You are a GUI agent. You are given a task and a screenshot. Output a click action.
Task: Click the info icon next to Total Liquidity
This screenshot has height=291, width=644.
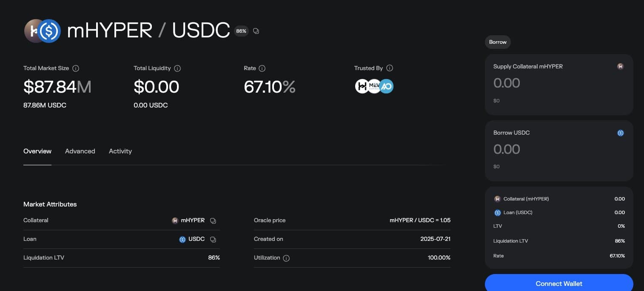pyautogui.click(x=177, y=68)
